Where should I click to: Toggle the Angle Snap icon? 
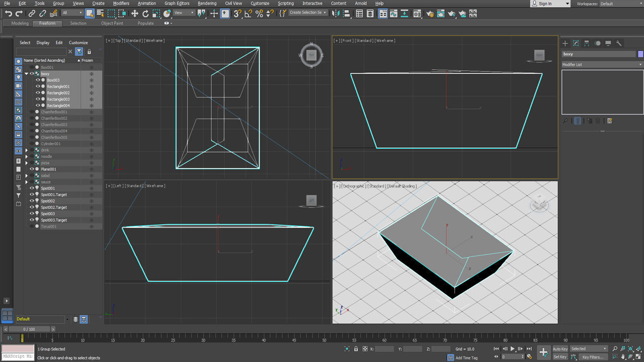pos(249,14)
